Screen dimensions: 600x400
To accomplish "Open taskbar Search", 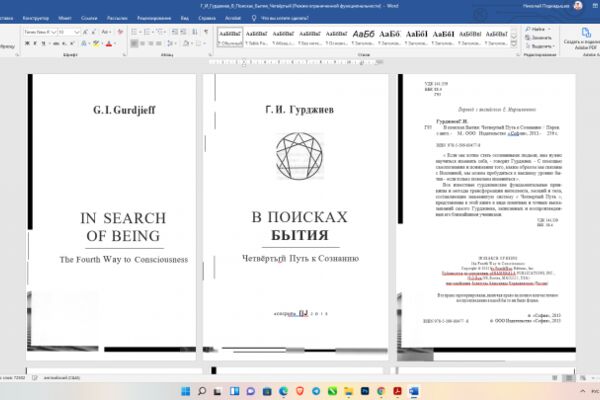I will tap(202, 391).
